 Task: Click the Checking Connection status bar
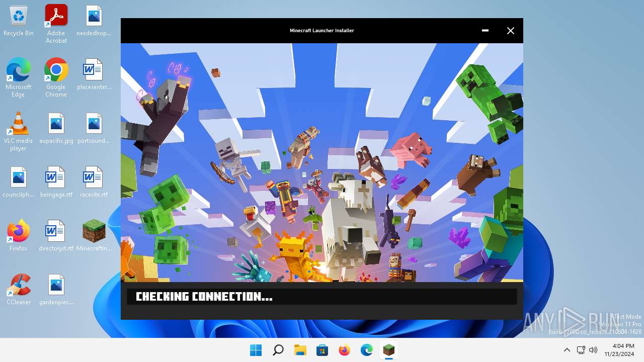(x=322, y=297)
